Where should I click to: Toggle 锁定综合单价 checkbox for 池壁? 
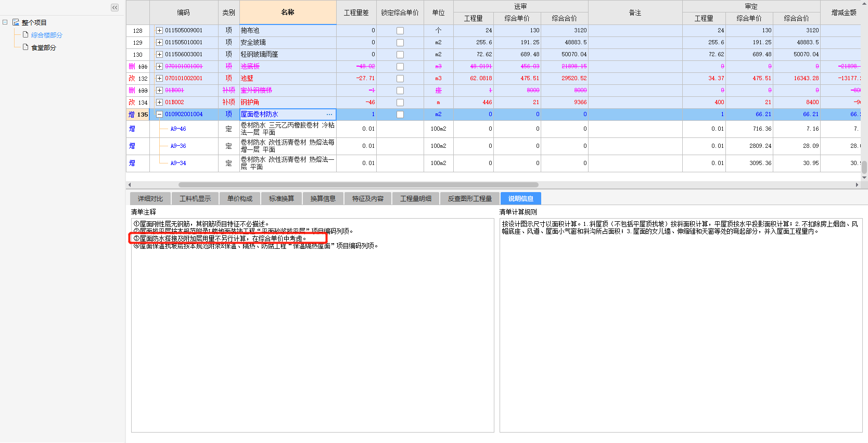(400, 79)
